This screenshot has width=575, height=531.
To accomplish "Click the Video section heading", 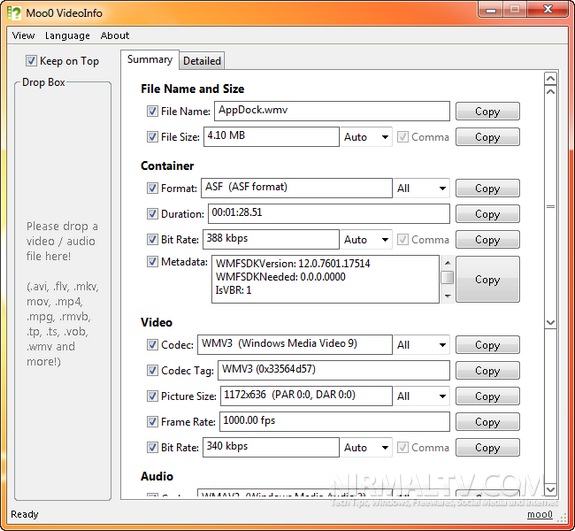I will click(x=157, y=322).
